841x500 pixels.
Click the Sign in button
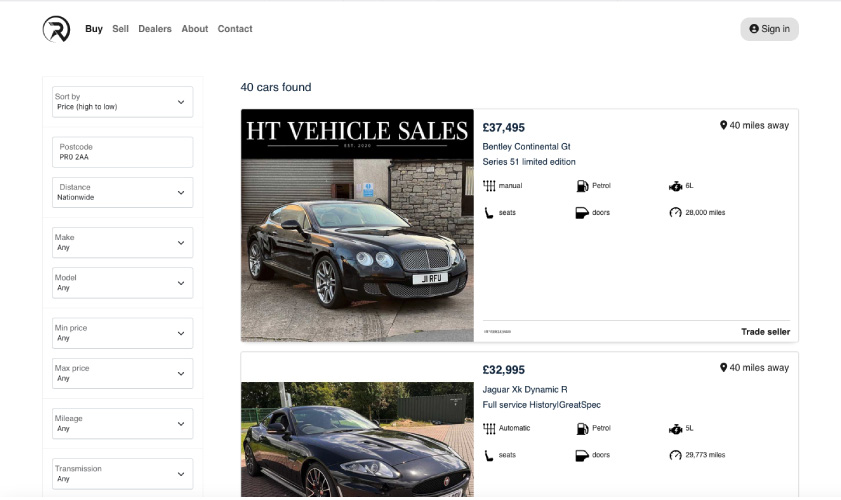(x=769, y=29)
